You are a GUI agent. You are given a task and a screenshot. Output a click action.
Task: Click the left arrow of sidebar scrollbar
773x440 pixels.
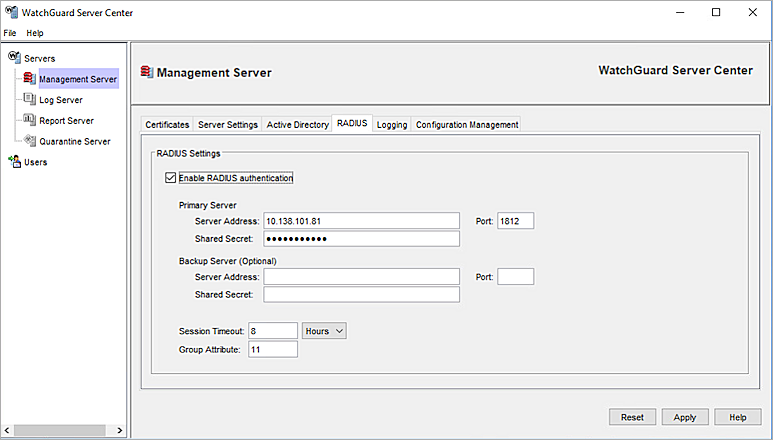click(7, 430)
